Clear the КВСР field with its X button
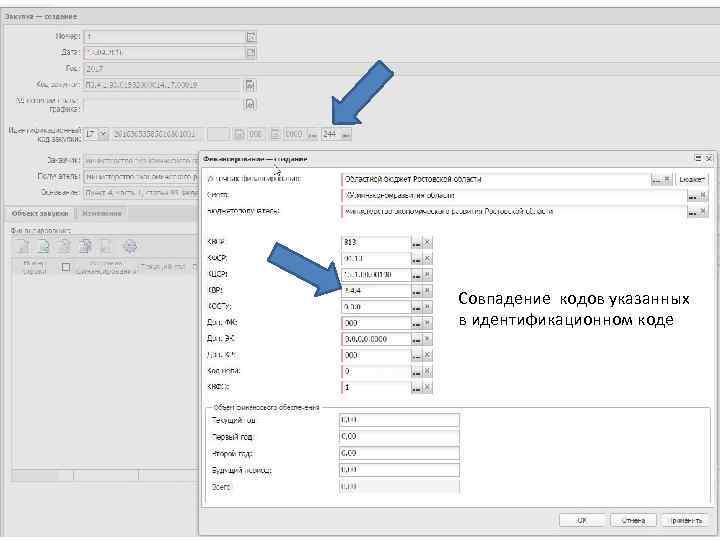Image resolution: width=720 pixels, height=540 pixels. coord(427,243)
